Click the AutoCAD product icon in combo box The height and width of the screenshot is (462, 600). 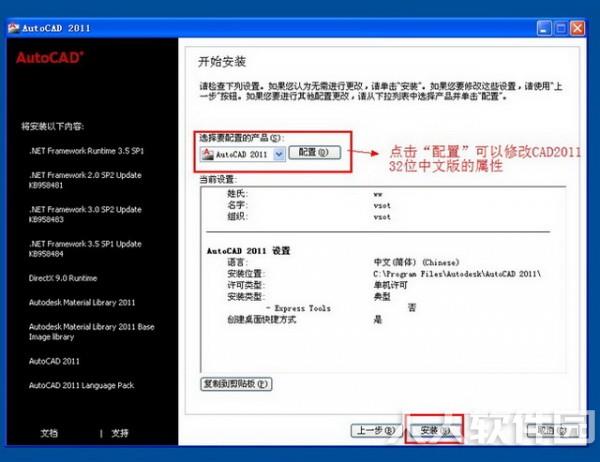point(207,154)
